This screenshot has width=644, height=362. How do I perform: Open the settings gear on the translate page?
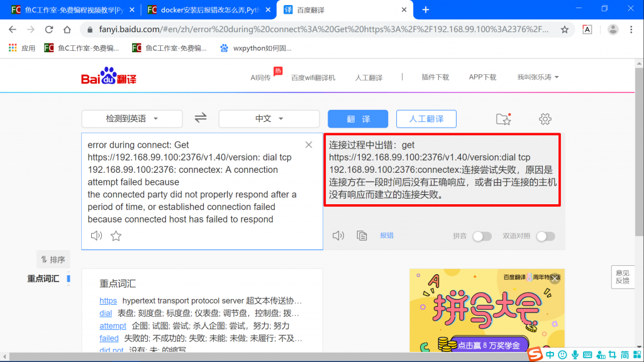545,119
